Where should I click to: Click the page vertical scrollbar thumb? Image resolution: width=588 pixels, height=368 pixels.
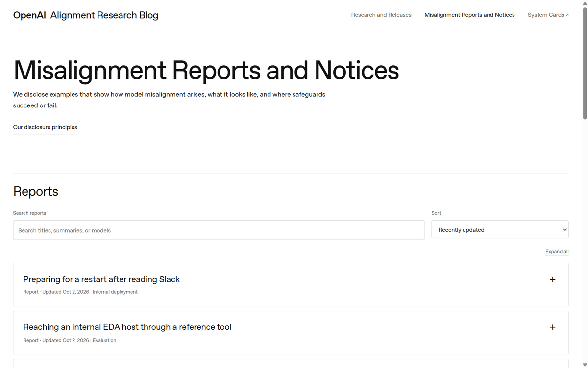[x=584, y=64]
